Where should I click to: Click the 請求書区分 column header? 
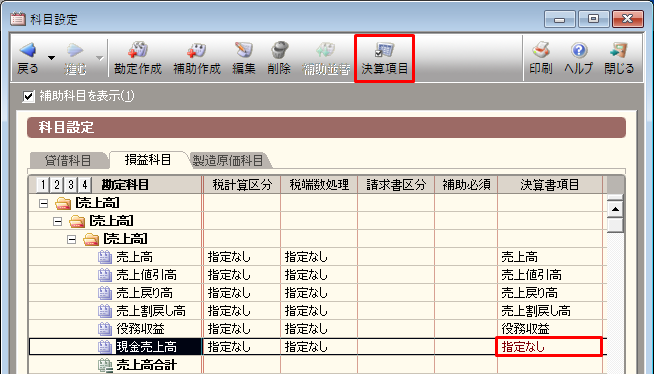tap(396, 185)
